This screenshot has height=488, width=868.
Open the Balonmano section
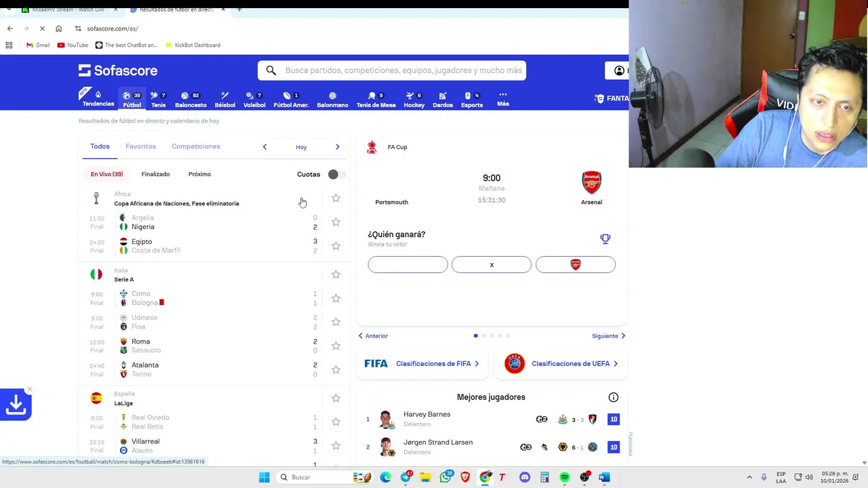click(332, 100)
